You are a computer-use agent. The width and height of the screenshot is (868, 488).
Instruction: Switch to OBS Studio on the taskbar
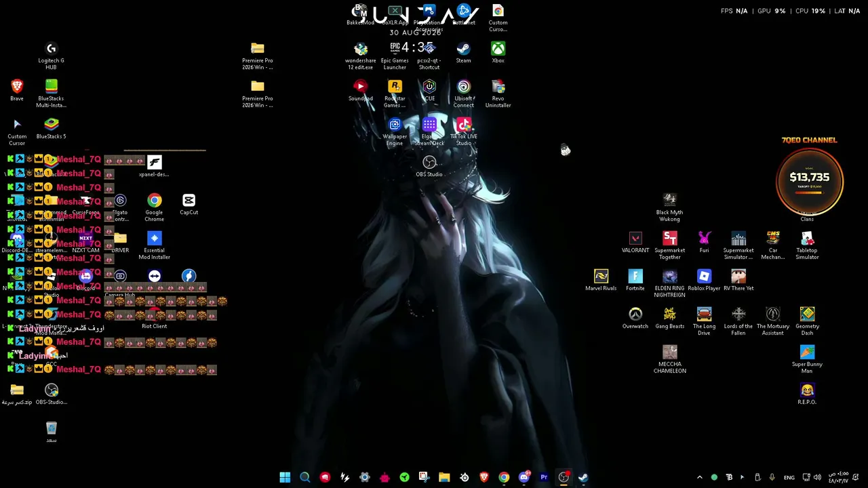(564, 477)
